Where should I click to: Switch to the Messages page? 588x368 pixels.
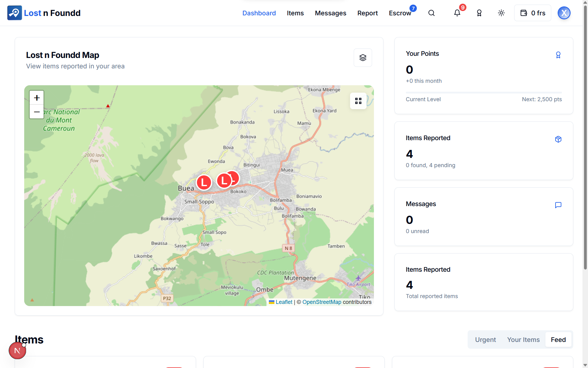330,13
